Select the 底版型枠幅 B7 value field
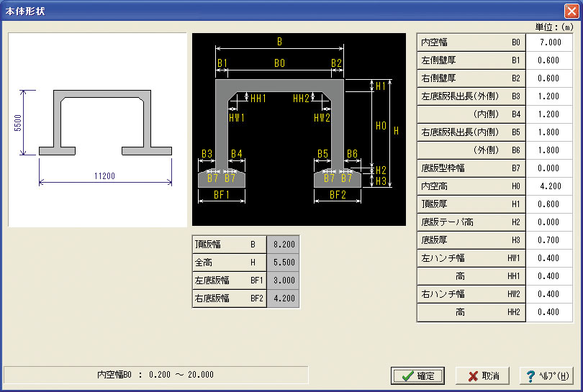The image size is (583, 392). coord(549,168)
